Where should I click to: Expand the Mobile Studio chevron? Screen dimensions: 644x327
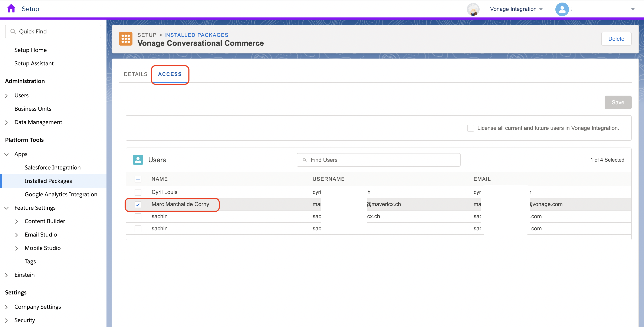click(16, 248)
